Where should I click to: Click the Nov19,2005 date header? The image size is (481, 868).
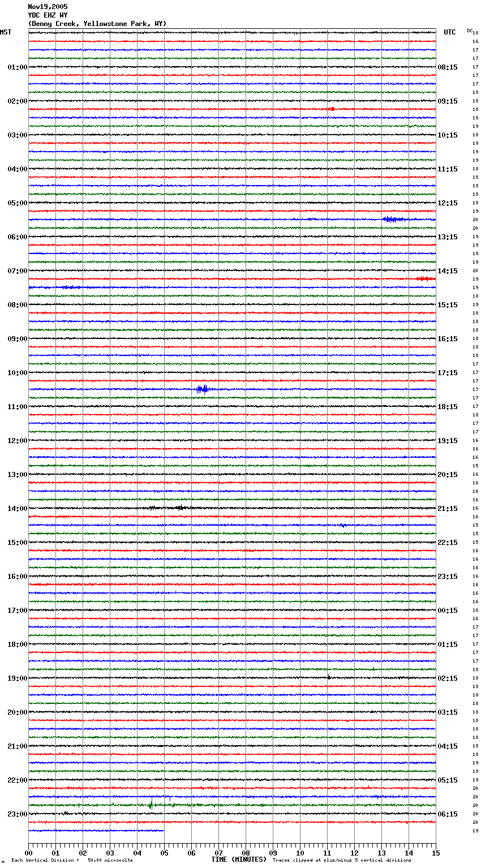coord(48,7)
